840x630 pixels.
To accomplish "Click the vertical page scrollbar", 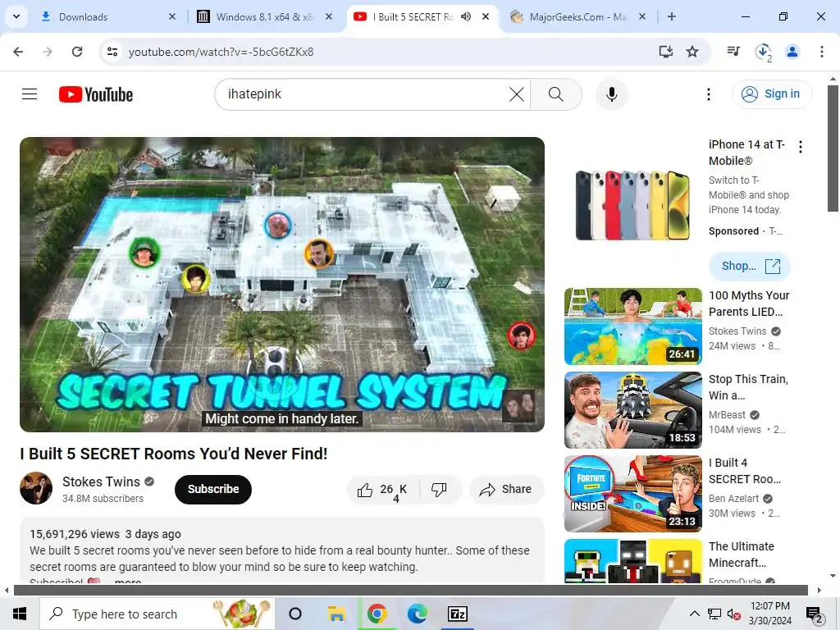I will click(833, 148).
